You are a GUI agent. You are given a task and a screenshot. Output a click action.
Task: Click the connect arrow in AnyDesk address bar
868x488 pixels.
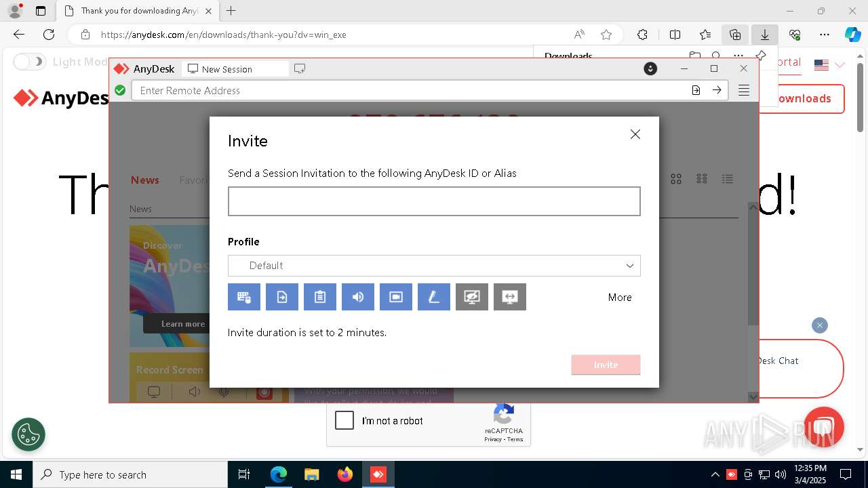[717, 90]
